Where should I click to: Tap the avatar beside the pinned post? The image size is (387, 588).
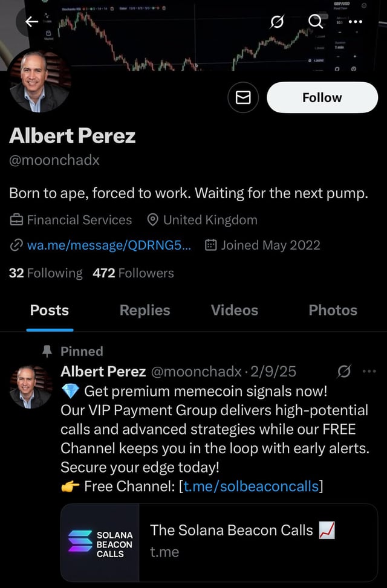31,387
